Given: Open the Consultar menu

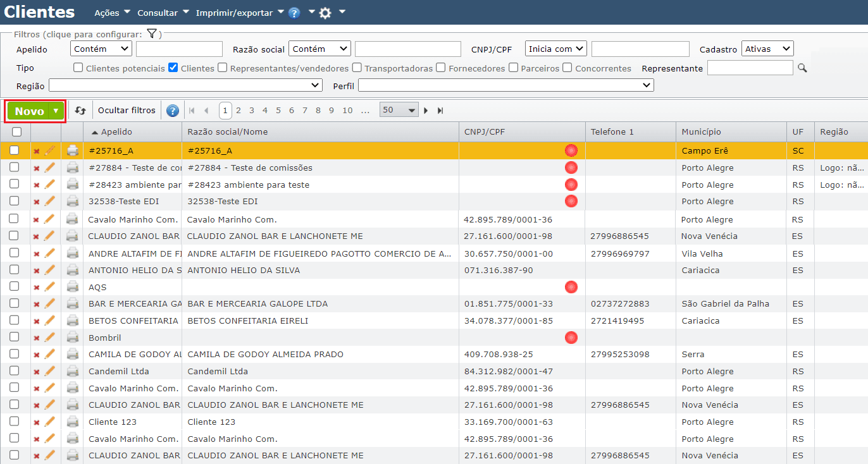Looking at the screenshot, I should click(163, 13).
